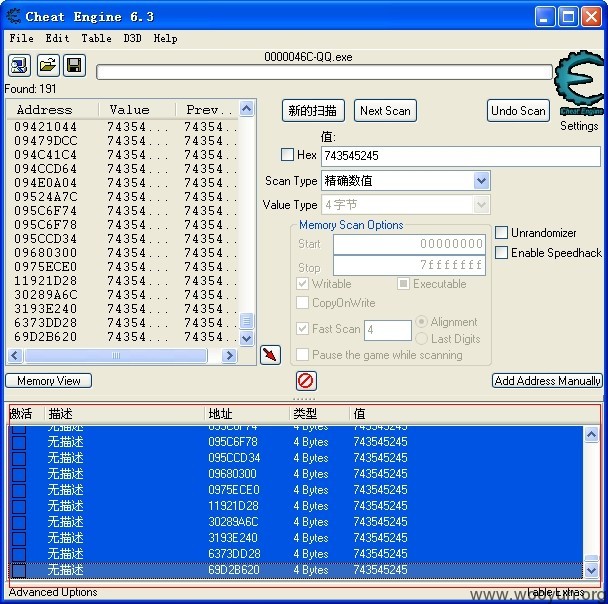Open the Table menu
This screenshot has height=604, width=608.
(96, 38)
